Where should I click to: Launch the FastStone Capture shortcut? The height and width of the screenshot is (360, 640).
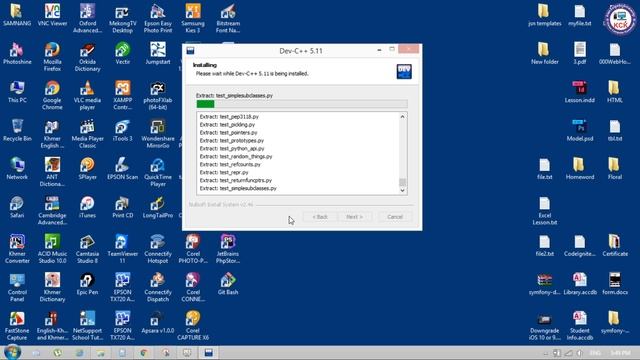(x=17, y=325)
